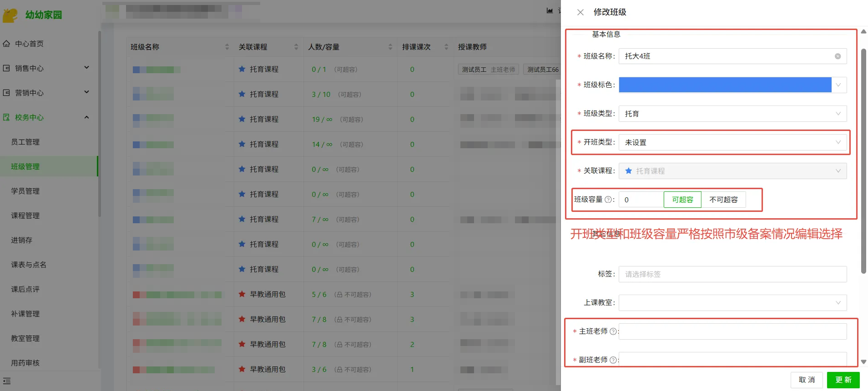Click the blue 班级标色 color swatch
This screenshot has width=868, height=391.
[x=725, y=85]
